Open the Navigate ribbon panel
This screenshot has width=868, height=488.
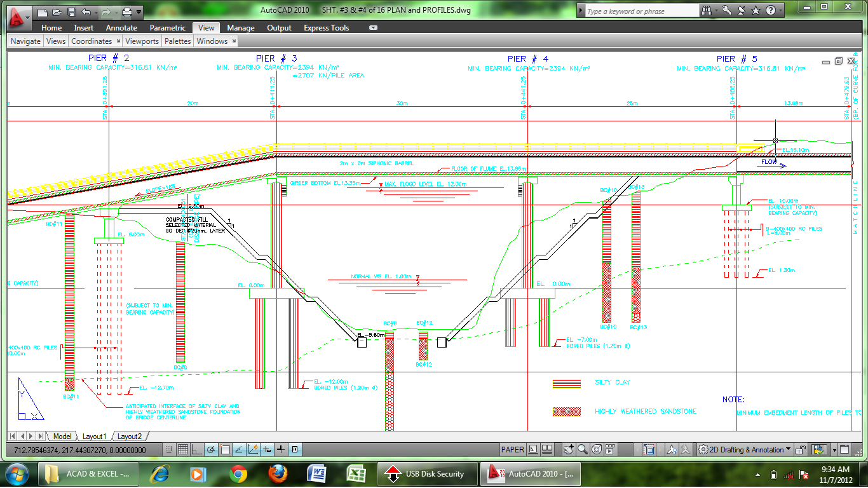[x=25, y=41]
